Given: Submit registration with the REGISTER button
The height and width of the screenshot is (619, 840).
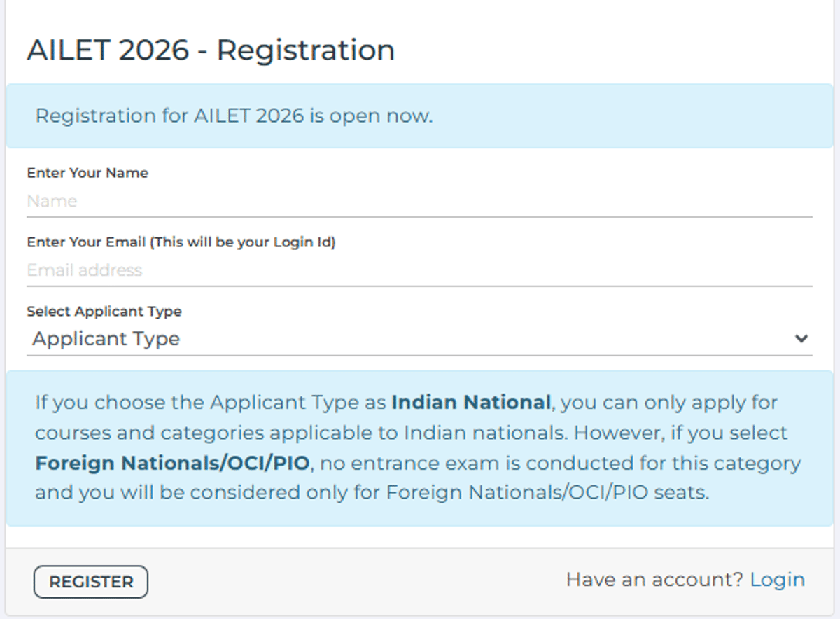Looking at the screenshot, I should 90,582.
